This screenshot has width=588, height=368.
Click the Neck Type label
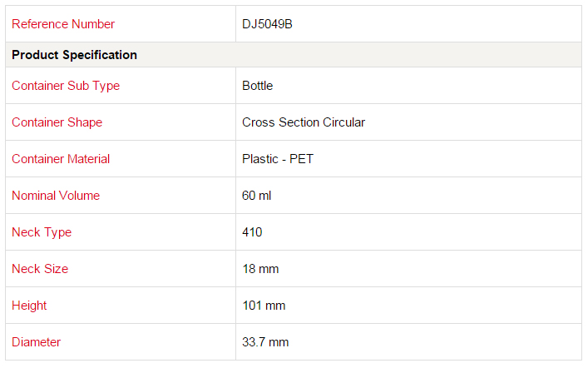click(x=42, y=232)
